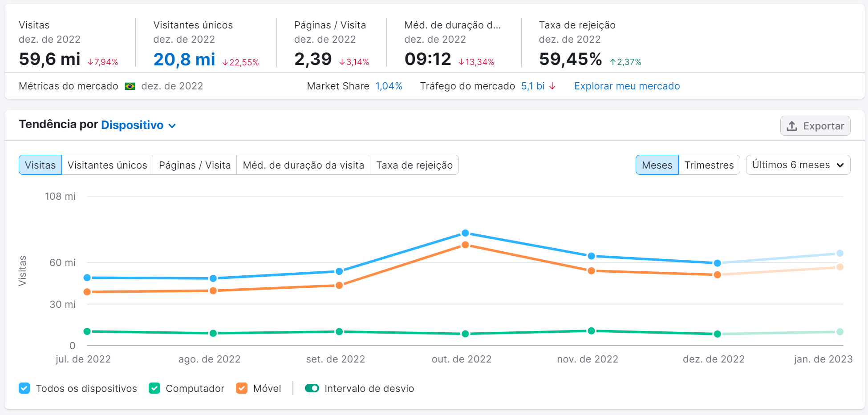
Task: Open the Méd. de duração da visita tab
Action: coord(304,165)
